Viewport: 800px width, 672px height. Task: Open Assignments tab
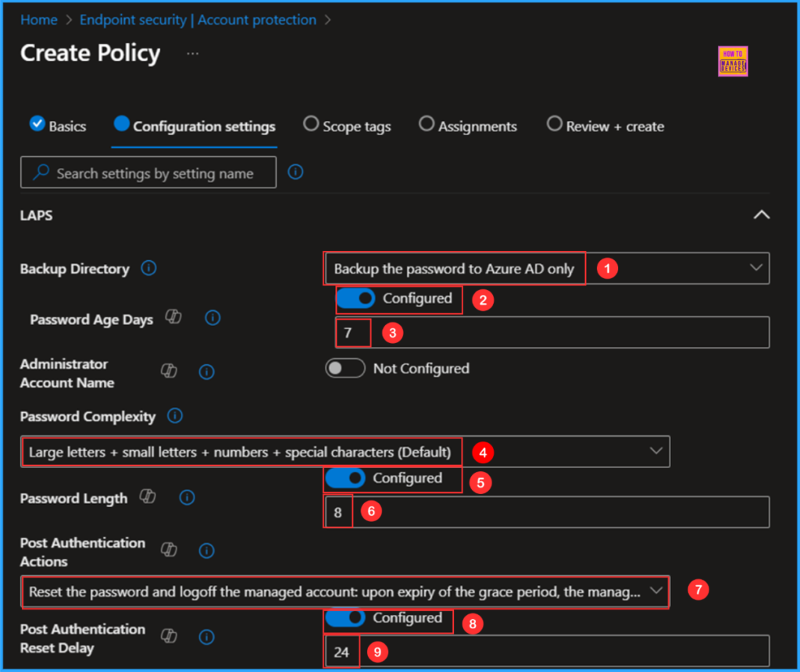467,126
